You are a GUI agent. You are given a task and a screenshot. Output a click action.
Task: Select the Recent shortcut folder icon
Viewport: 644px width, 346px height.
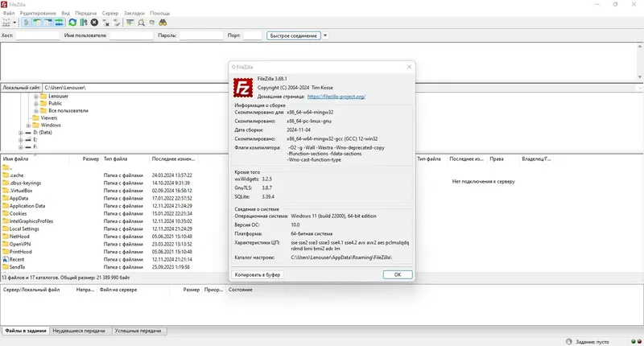[x=6, y=259]
